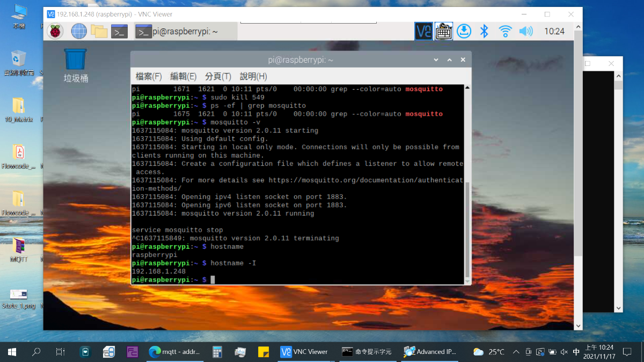The image size is (644, 362).
Task: Launch a new terminal from panel
Action: pos(119,32)
